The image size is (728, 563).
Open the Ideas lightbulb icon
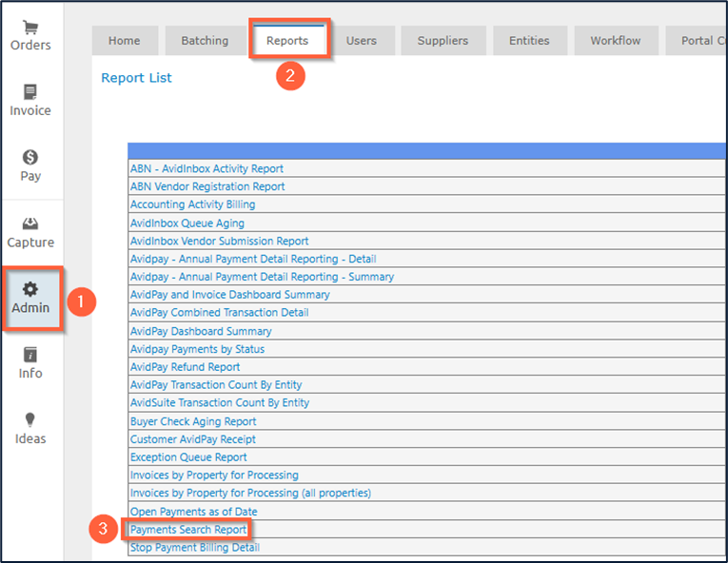[30, 420]
